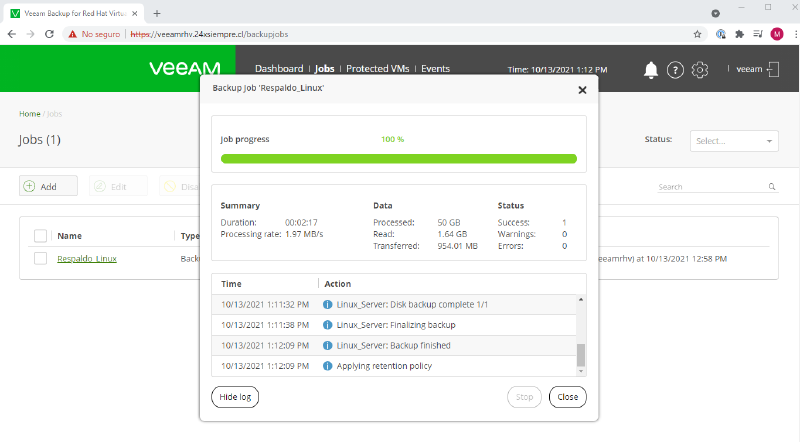Click info icon for Disk backup complete

[x=328, y=305]
